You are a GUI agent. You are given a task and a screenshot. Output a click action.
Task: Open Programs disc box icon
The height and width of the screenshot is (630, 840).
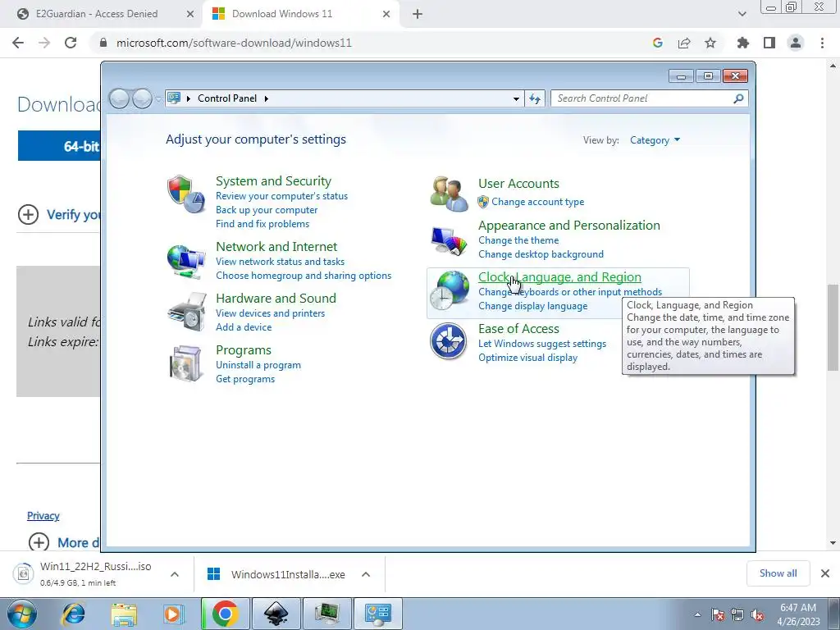(x=186, y=363)
